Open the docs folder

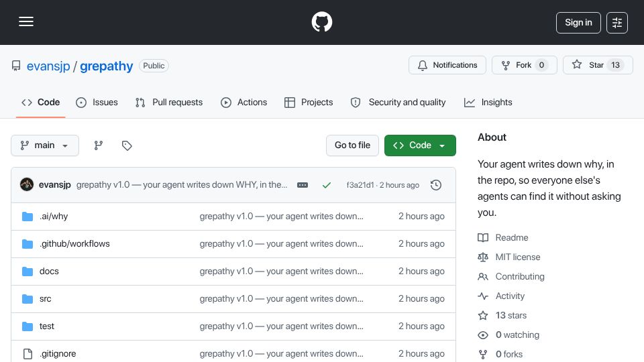[x=49, y=271]
